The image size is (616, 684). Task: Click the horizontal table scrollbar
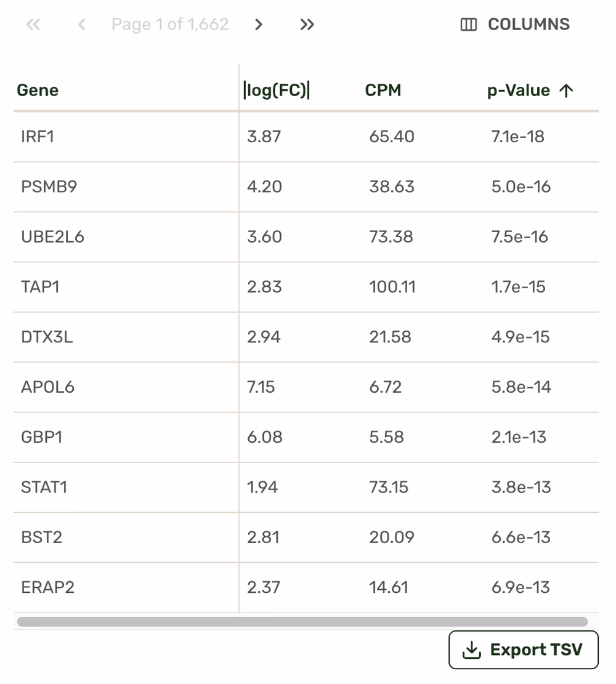point(302,622)
